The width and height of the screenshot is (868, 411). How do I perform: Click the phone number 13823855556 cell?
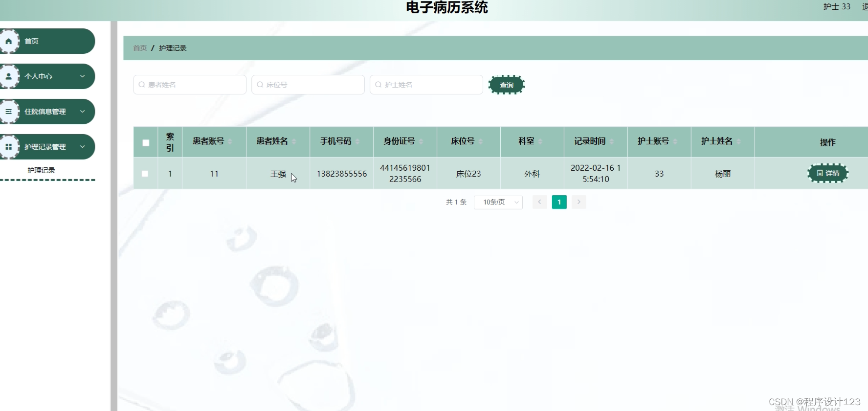(x=341, y=174)
